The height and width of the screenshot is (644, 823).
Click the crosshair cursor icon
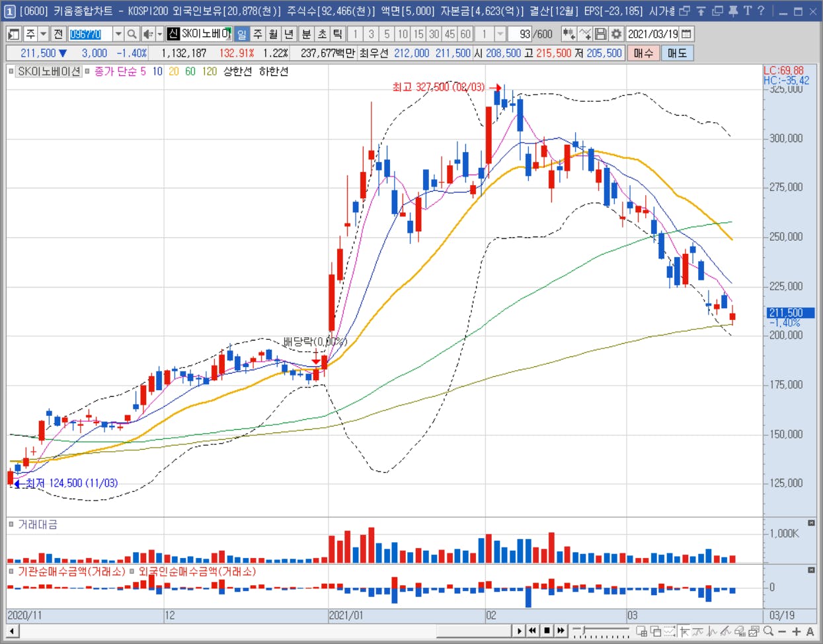click(684, 631)
